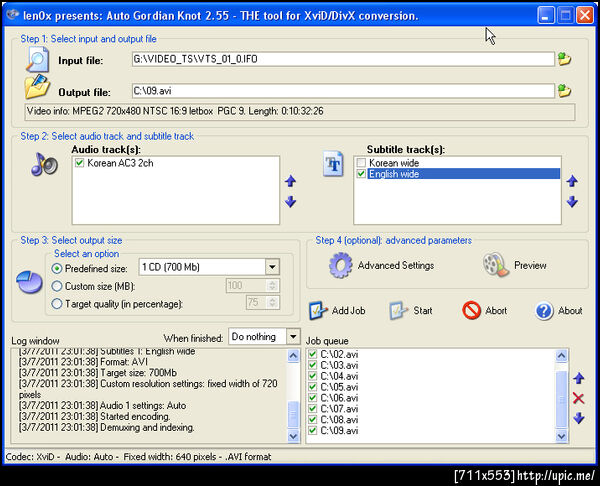Select C:\04.avi in job queue
The height and width of the screenshot is (486, 600).
point(339,376)
